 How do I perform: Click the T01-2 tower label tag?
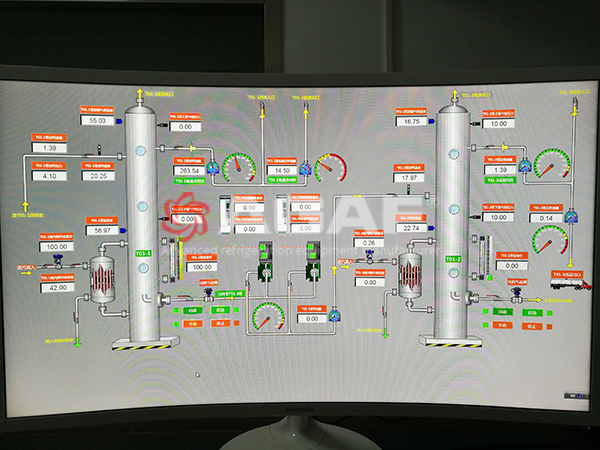pyautogui.click(x=454, y=259)
